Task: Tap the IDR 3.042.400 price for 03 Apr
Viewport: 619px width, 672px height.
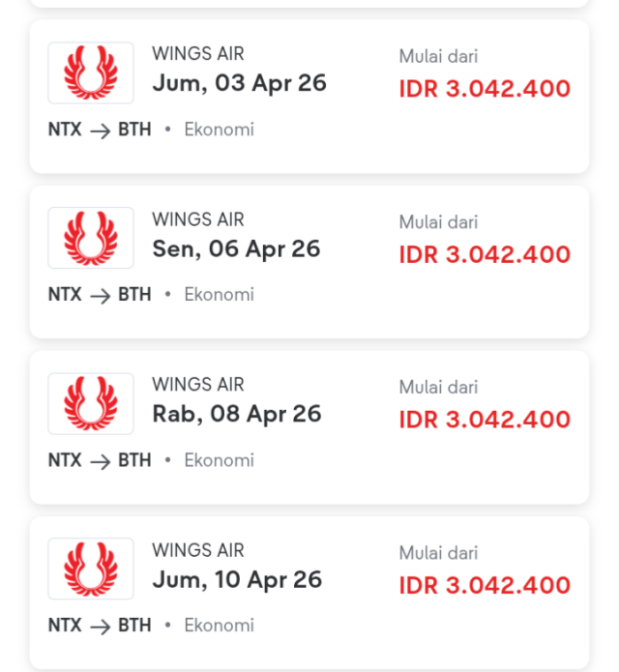Action: point(485,89)
